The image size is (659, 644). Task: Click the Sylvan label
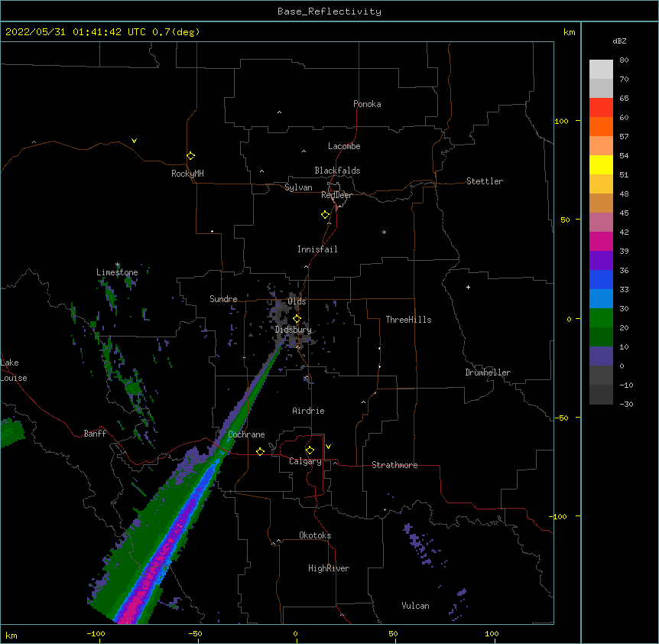[298, 187]
